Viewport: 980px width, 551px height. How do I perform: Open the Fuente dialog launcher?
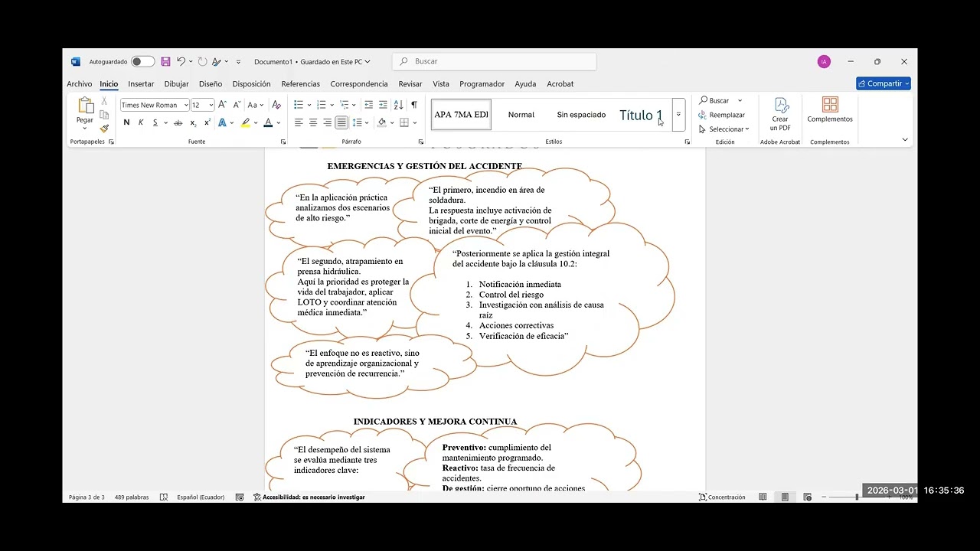[283, 142]
